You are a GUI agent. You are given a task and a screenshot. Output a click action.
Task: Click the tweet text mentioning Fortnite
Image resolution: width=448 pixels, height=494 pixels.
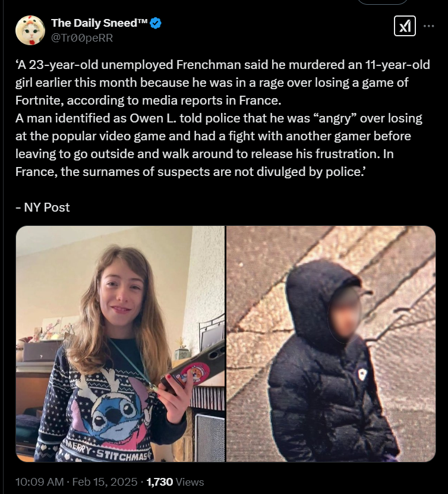223,82
